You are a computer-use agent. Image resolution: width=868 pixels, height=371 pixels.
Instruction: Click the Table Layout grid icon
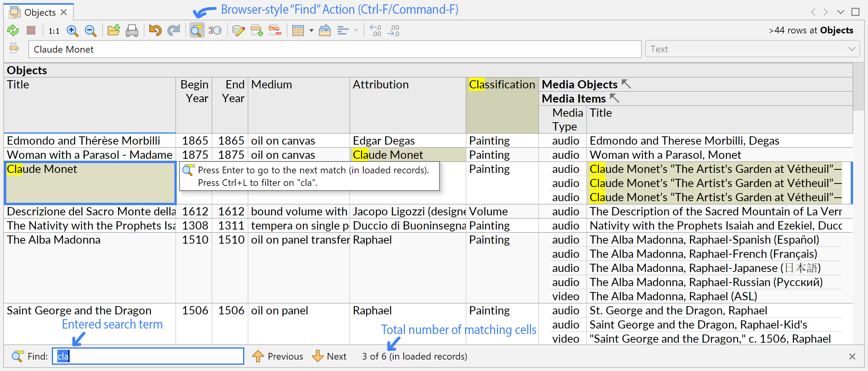pyautogui.click(x=298, y=31)
